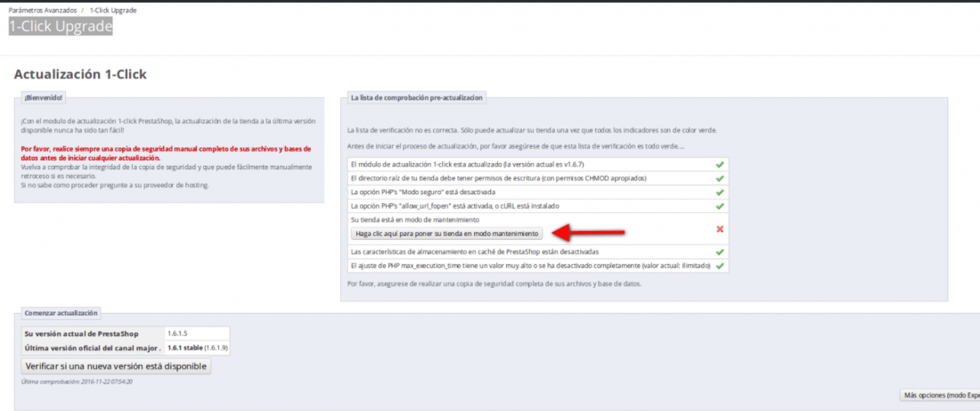Click '1-Click Upgrade' breadcrumb item
Viewport: 980px width, 411px height.
pos(113,11)
